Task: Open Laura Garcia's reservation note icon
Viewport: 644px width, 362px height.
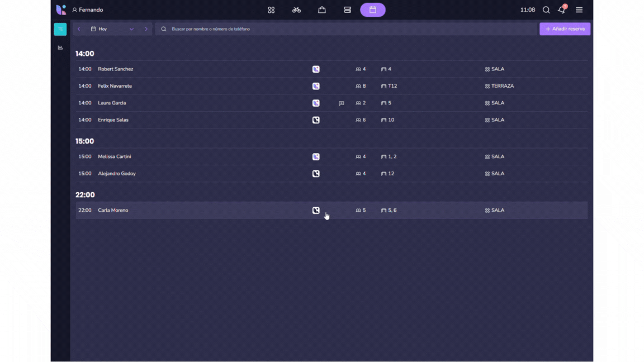Action: 341,103
